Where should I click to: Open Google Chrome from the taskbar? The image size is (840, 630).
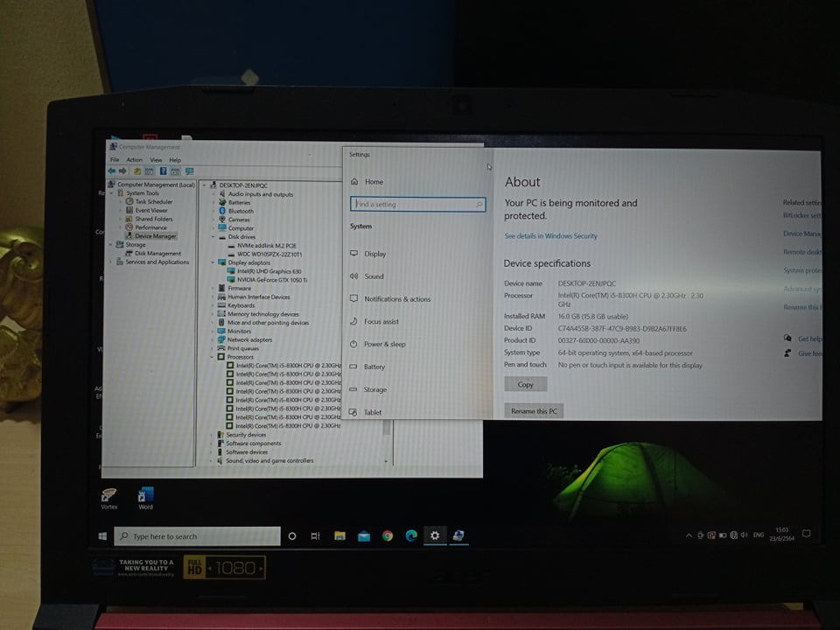point(388,535)
